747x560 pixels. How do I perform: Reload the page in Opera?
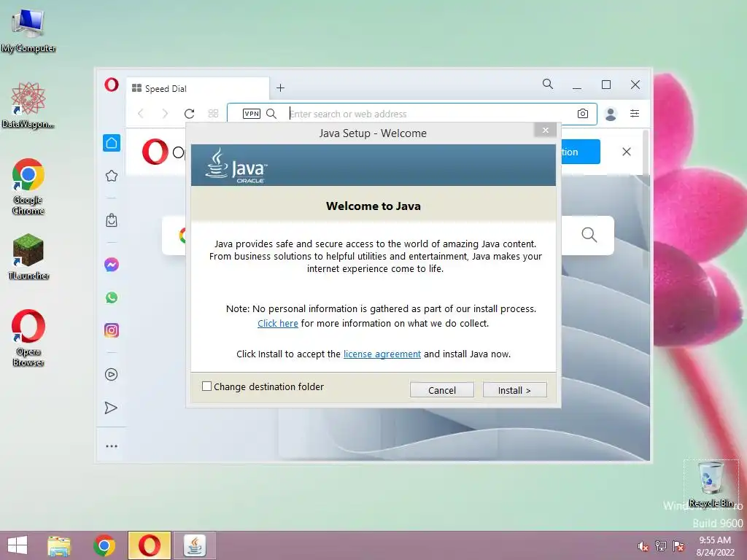[189, 113]
